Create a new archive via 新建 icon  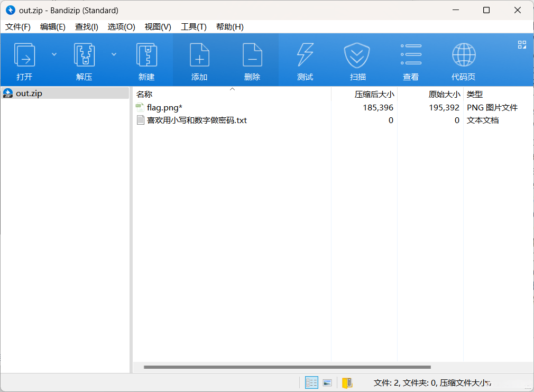click(146, 59)
